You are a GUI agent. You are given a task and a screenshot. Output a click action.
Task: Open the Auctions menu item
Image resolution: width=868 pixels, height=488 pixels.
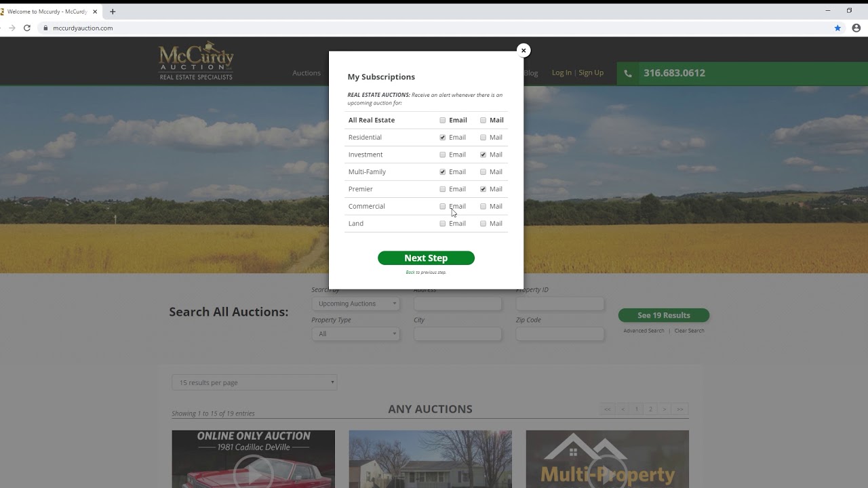[307, 73]
